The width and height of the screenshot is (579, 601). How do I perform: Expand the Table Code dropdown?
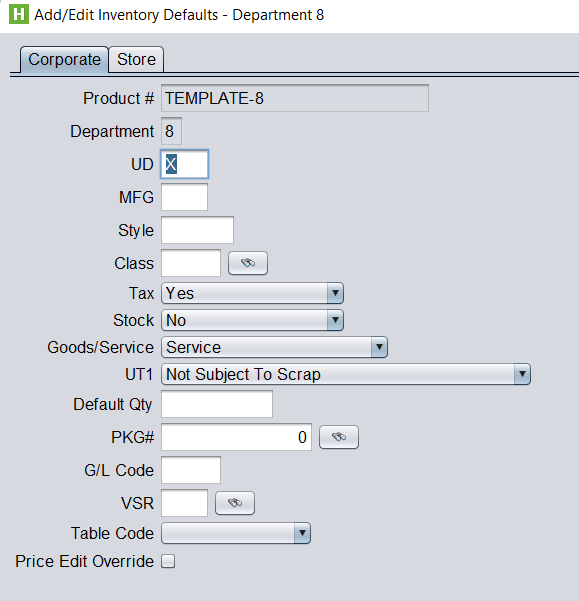pyautogui.click(x=236, y=533)
